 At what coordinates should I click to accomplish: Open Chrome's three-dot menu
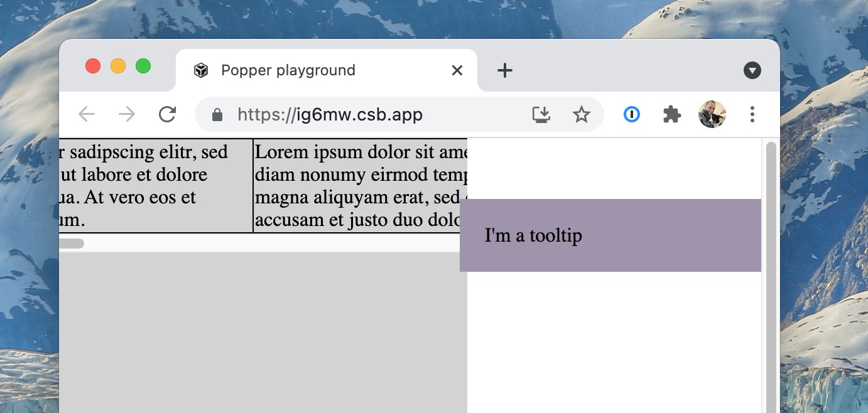pyautogui.click(x=752, y=114)
